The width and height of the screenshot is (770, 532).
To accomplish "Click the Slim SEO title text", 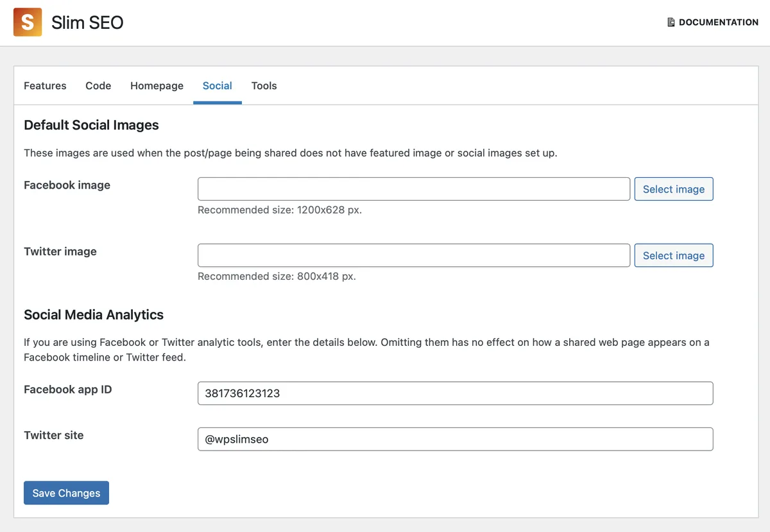I will point(87,22).
